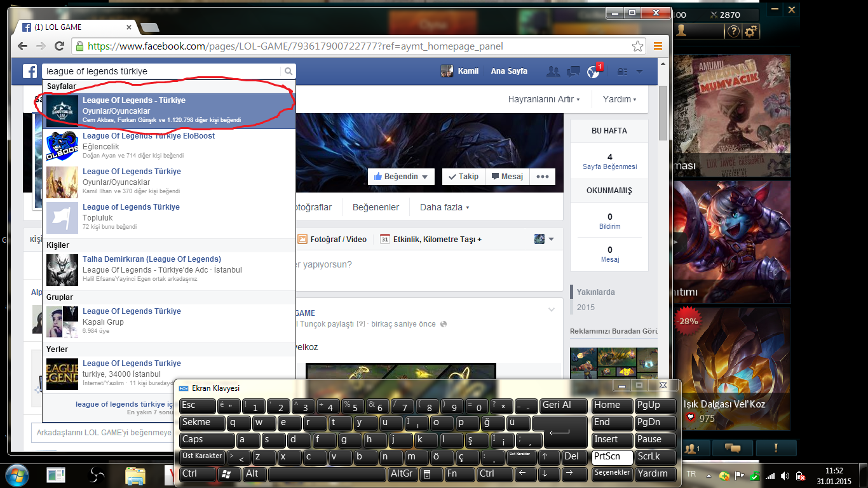Toggle the Caps key on the on-screen keyboard
The height and width of the screenshot is (488, 868).
coord(207,439)
